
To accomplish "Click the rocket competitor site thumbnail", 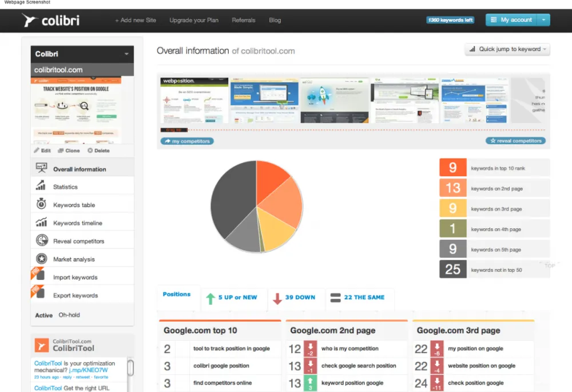I will coord(335,100).
